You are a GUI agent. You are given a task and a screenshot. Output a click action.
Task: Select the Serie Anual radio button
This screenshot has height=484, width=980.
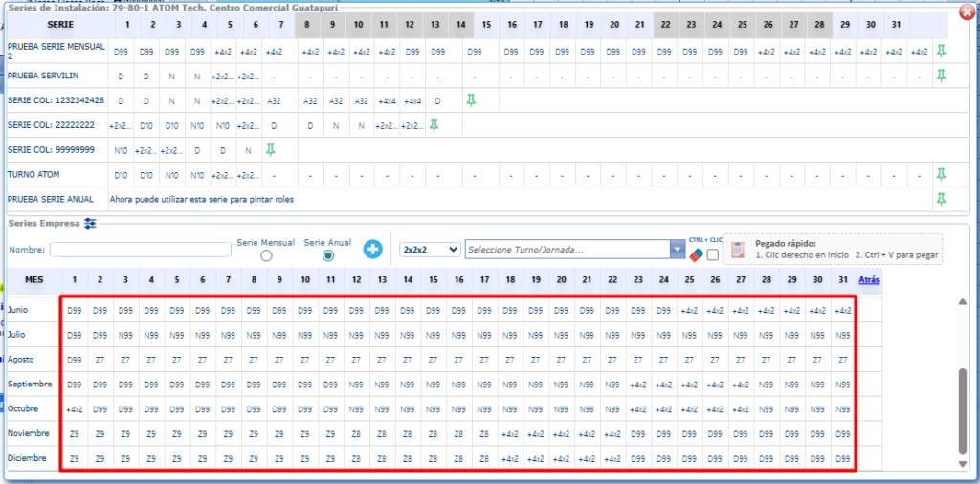328,255
